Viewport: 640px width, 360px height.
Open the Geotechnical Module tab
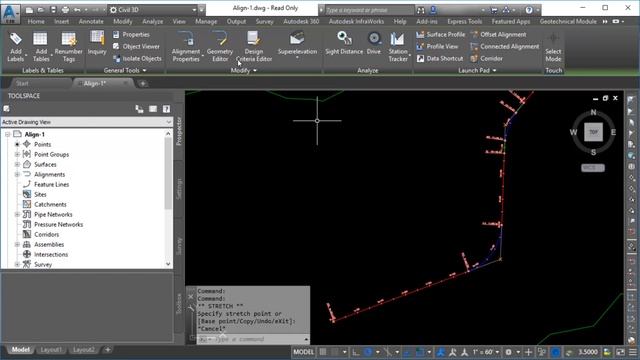[568, 21]
